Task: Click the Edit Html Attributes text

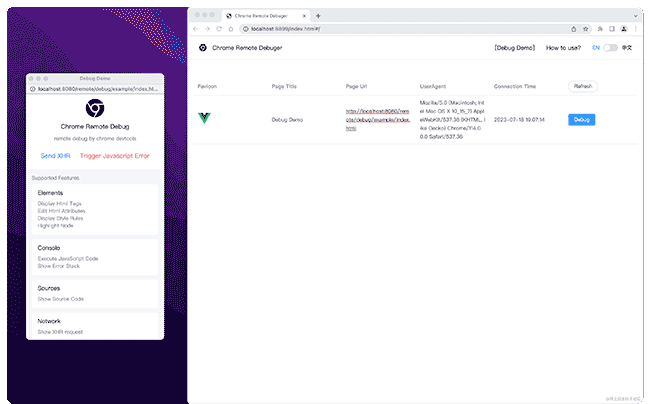Action: coord(61,211)
